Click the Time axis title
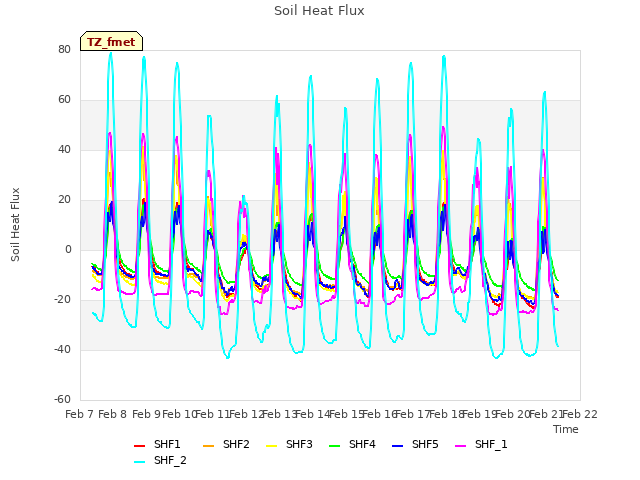The image size is (640, 480). tap(566, 429)
